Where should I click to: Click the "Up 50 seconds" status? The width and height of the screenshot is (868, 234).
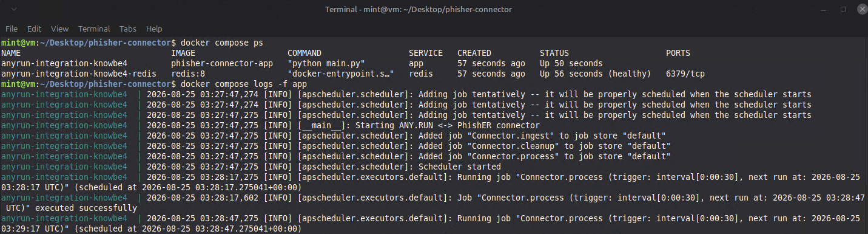[571, 63]
